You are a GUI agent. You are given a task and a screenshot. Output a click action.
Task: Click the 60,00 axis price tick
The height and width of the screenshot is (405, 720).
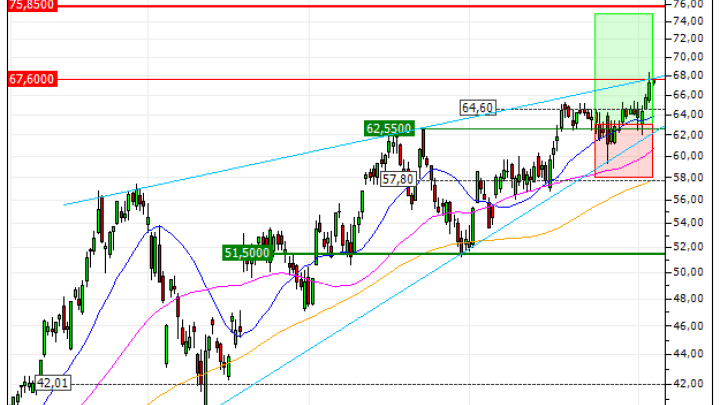tap(688, 156)
